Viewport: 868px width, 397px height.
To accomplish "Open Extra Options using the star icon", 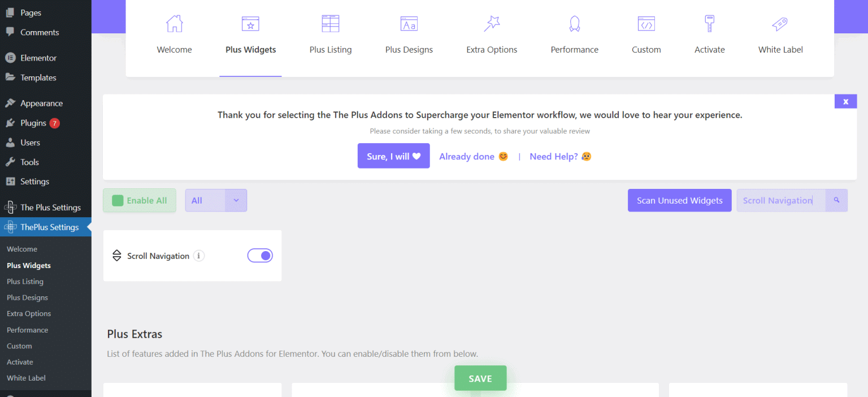I will [491, 24].
